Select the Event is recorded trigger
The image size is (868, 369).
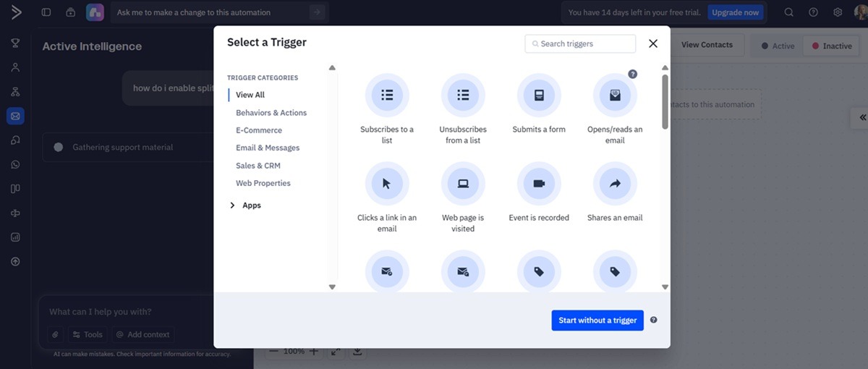coord(539,192)
